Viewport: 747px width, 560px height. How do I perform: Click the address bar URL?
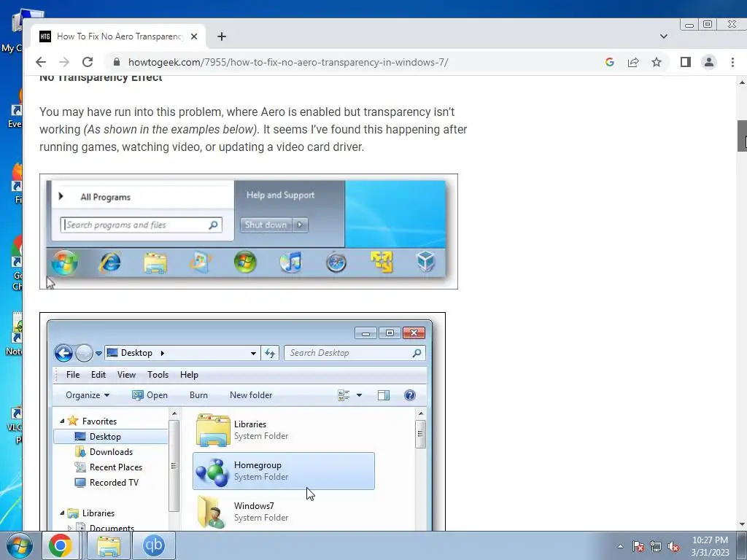287,62
